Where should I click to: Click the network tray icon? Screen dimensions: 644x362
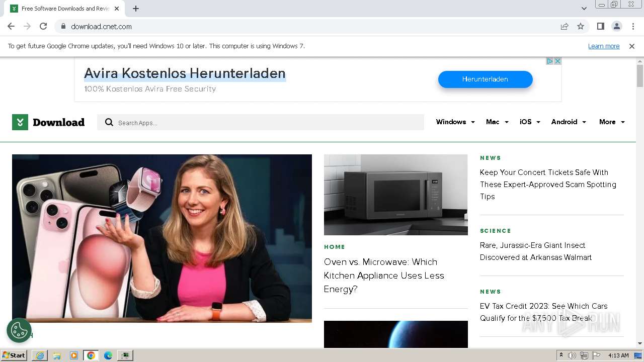[584, 355]
